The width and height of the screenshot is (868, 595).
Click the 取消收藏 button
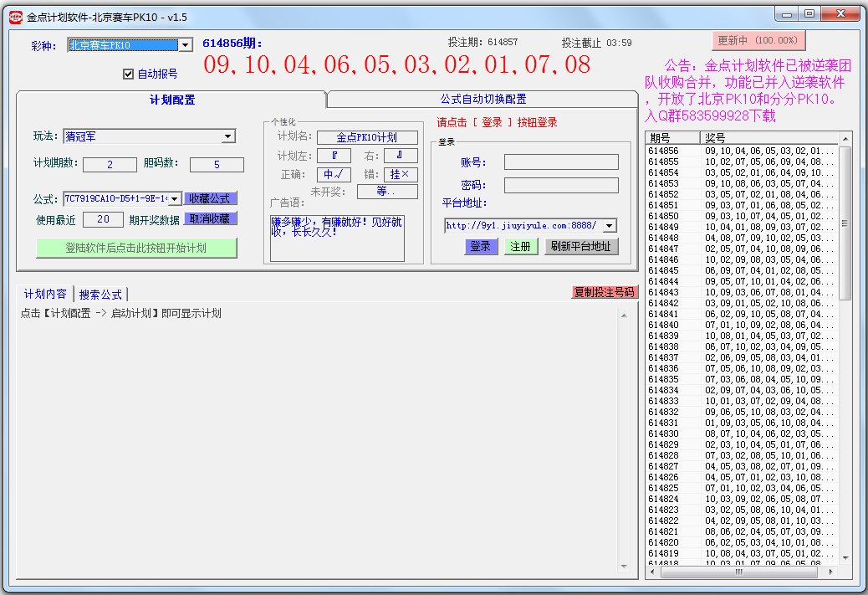(210, 218)
